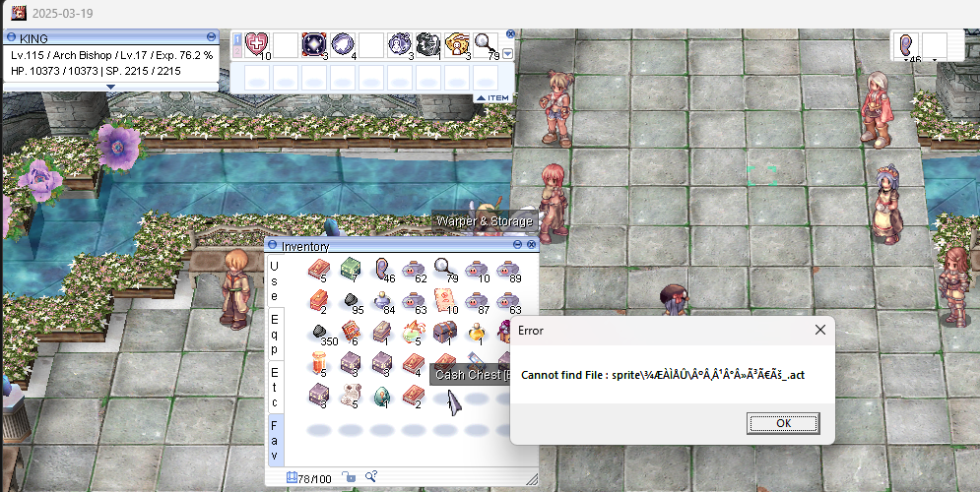Open the Fav inventory tab
Screen dimensions: 980x492
coord(275,440)
